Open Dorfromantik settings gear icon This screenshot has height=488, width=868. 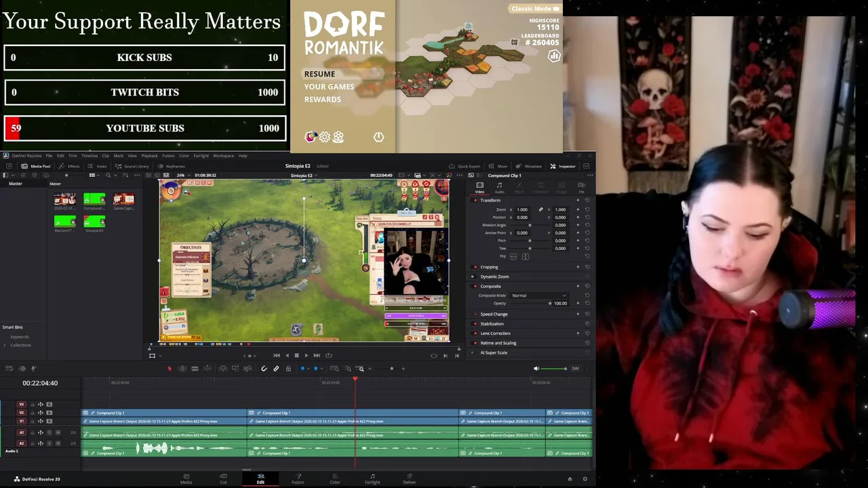325,137
